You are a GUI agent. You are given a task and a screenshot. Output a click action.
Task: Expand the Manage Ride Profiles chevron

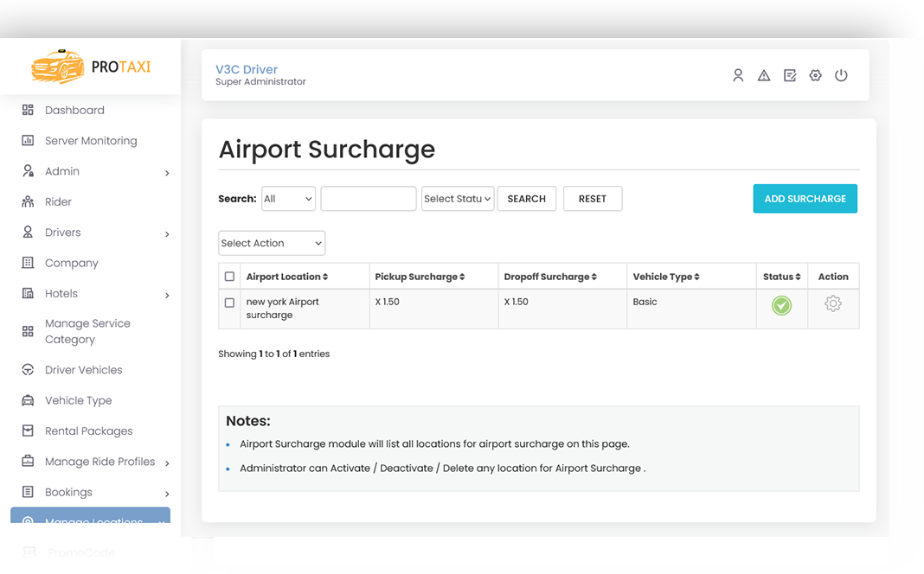point(167,464)
